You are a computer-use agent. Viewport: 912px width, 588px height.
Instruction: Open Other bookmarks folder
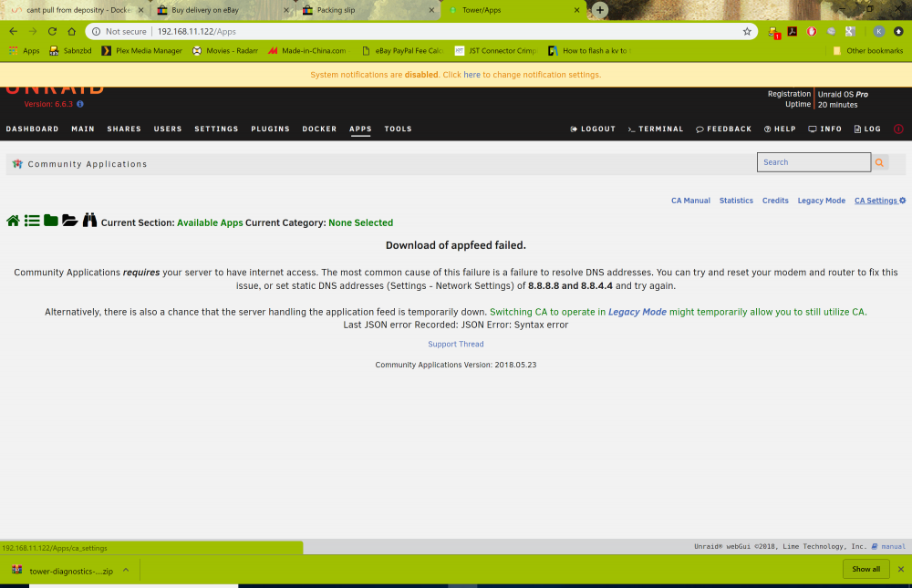pos(868,51)
